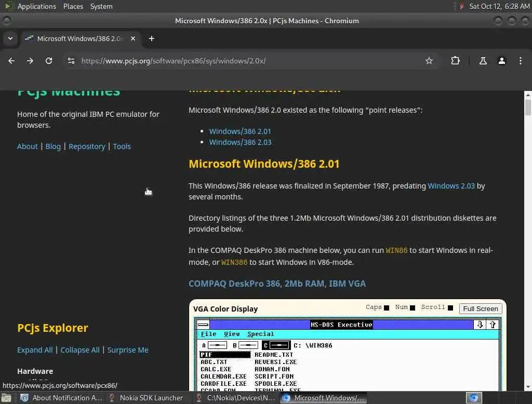Switch to About Notification taskbar window
532x404 pixels.
click(x=61, y=398)
